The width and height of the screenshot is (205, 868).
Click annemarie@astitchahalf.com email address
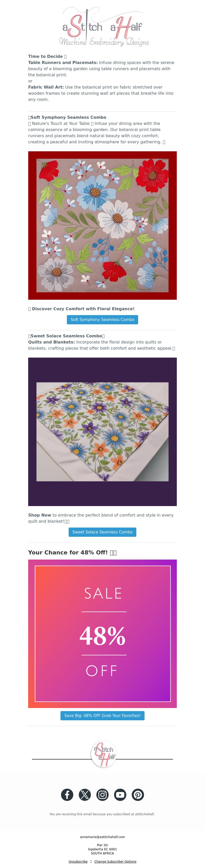point(102,837)
